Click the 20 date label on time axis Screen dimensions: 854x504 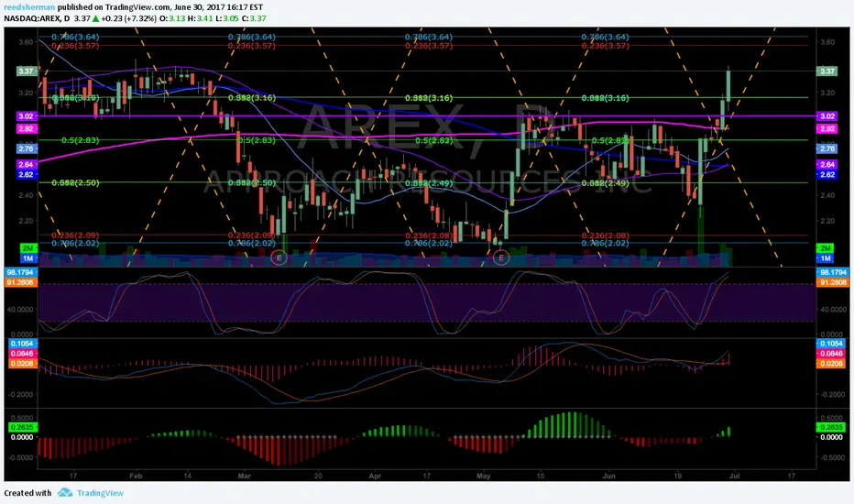(318, 476)
